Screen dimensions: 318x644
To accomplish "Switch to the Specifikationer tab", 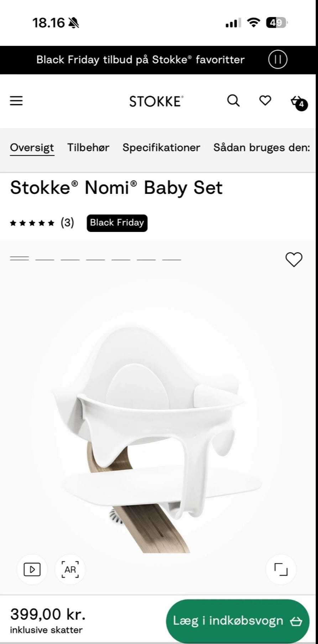I will 161,148.
